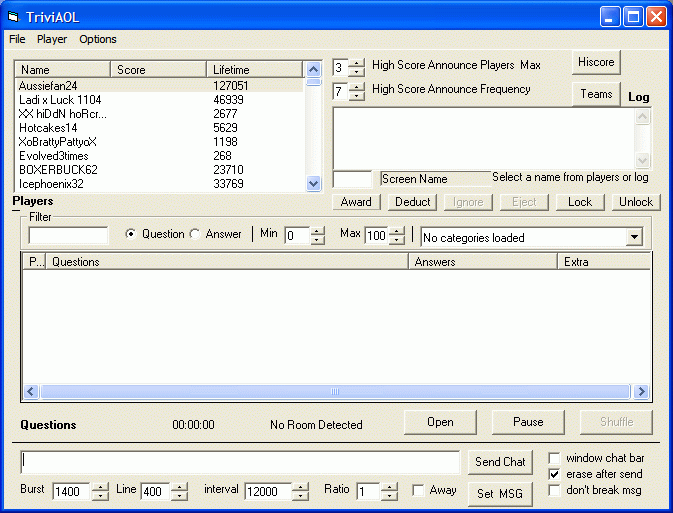Decrease the Line value
The image size is (673, 513).
[180, 495]
